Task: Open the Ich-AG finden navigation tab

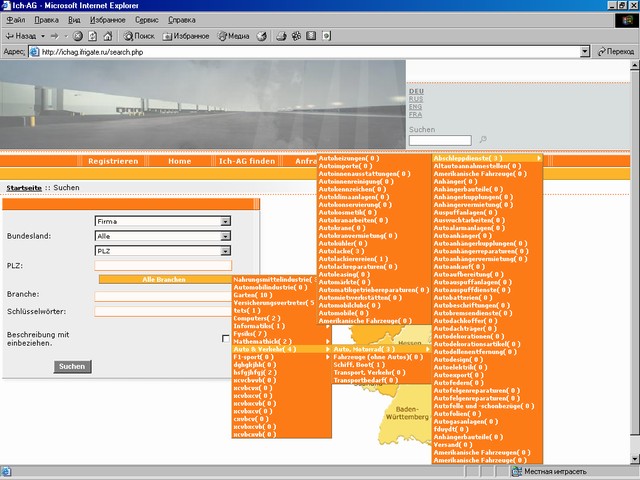Action: [x=247, y=161]
